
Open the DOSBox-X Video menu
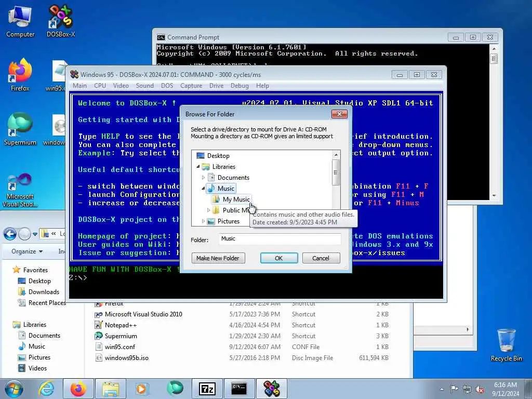(121, 86)
